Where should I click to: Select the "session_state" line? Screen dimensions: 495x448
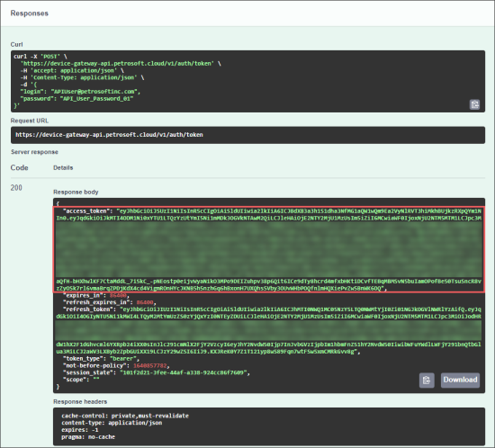tap(157, 372)
